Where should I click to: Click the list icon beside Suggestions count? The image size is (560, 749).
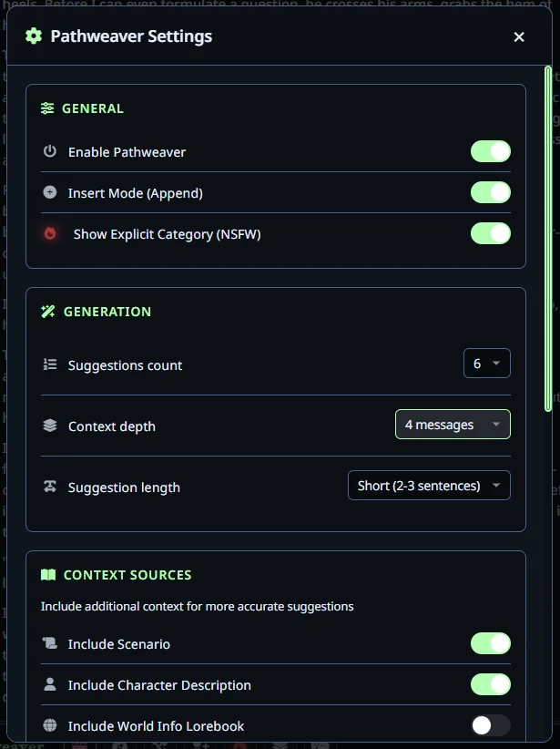coord(50,364)
